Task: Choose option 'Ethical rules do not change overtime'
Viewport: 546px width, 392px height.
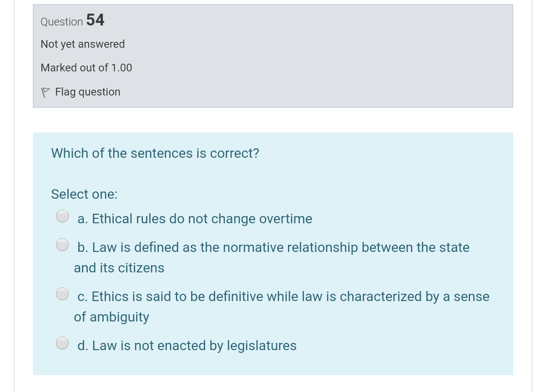Action: coord(195,219)
